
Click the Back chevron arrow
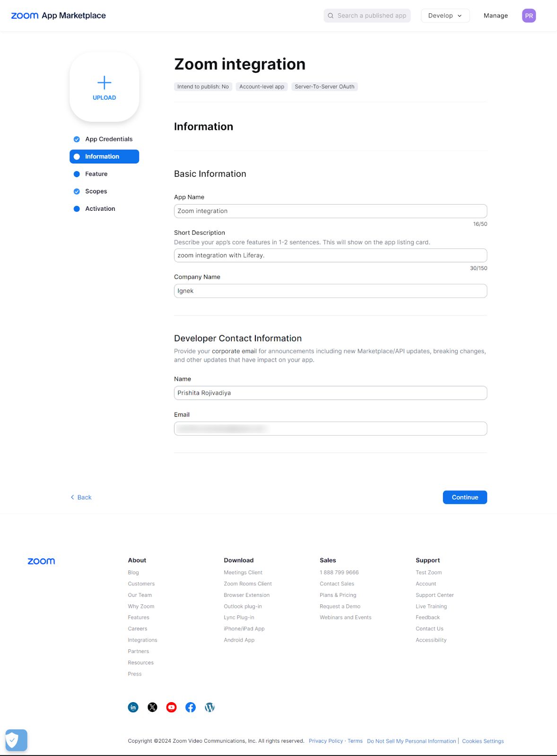pos(72,497)
